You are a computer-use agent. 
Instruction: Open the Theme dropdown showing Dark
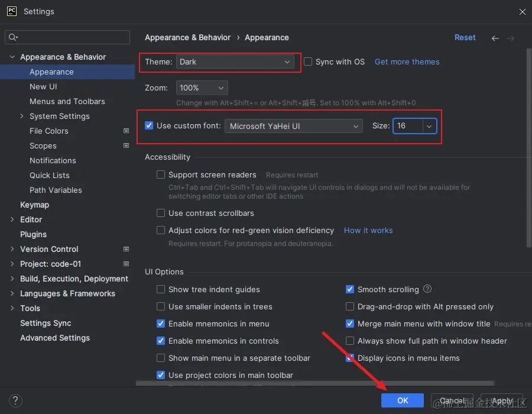[x=235, y=62]
